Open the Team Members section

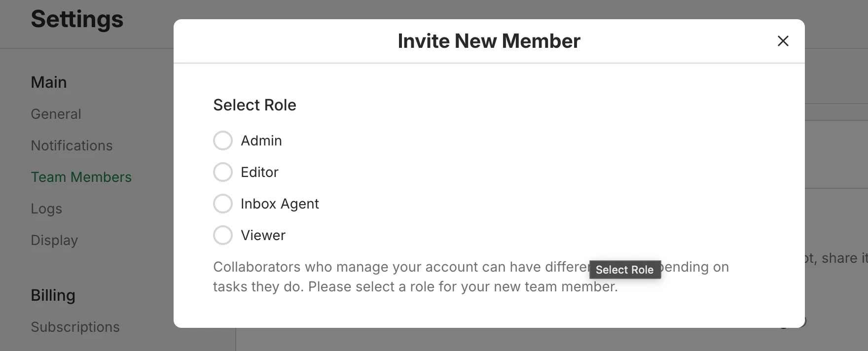[81, 177]
